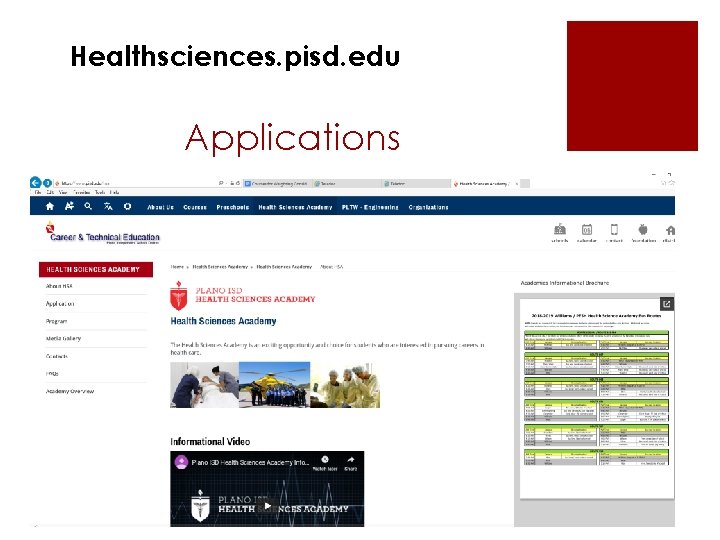Open the user login icon in navbar
The image size is (720, 540).
point(69,206)
